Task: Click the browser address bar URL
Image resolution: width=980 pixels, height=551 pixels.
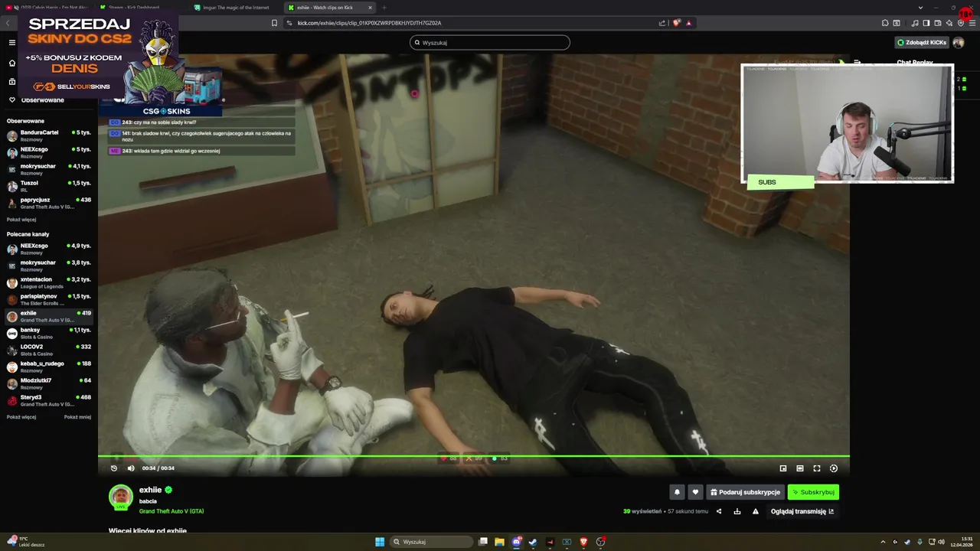Action: (x=369, y=23)
